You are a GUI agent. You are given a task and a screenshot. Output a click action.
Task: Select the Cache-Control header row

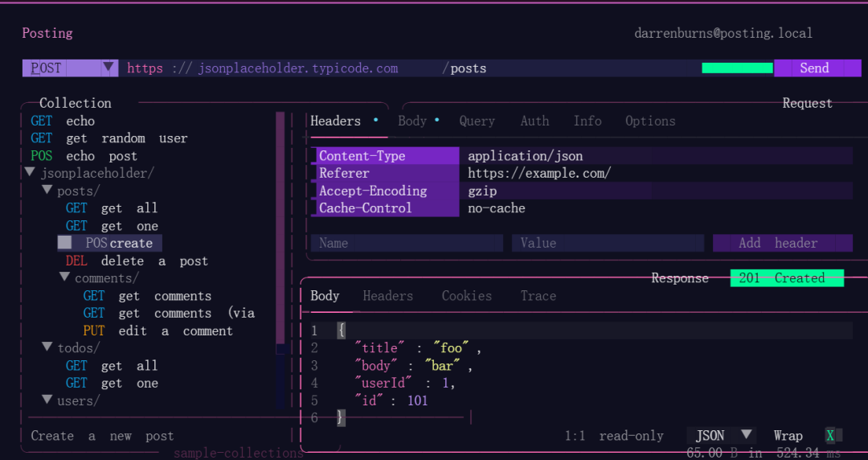point(582,207)
